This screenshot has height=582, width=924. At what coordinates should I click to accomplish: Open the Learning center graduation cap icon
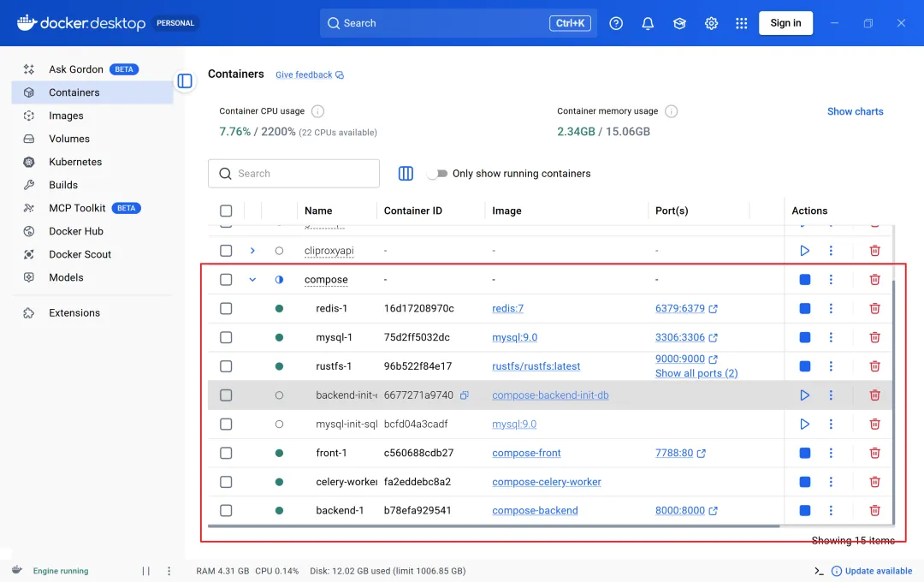tap(679, 23)
